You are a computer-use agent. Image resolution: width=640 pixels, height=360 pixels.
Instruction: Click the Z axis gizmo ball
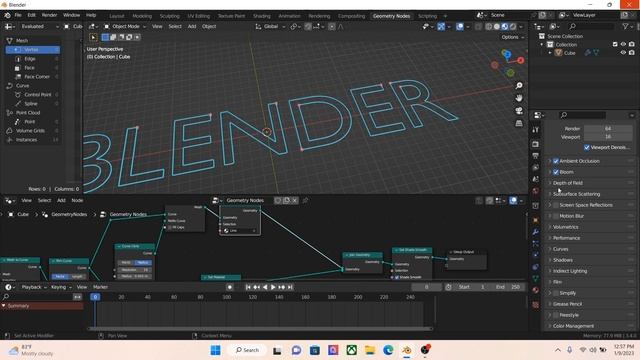click(x=507, y=54)
